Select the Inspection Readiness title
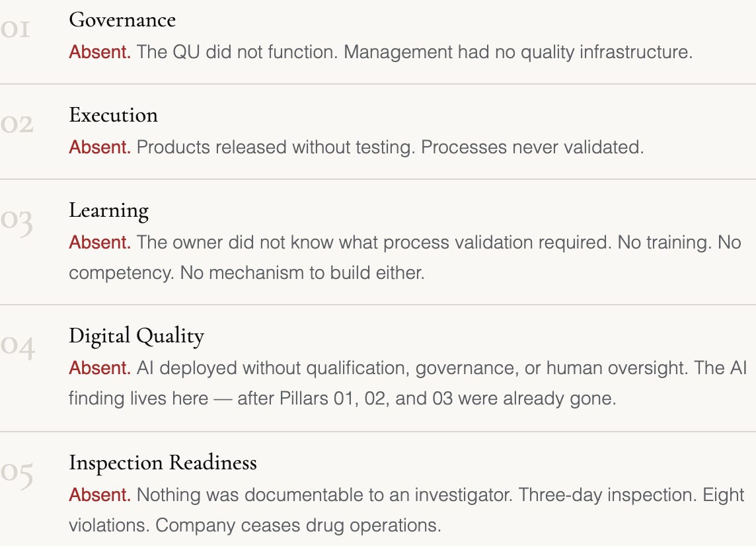 pos(163,463)
